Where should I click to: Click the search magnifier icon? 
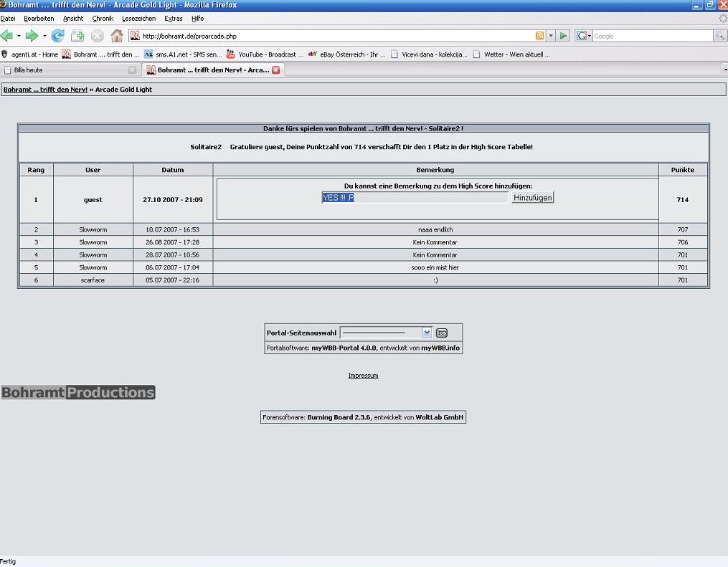pos(720,36)
